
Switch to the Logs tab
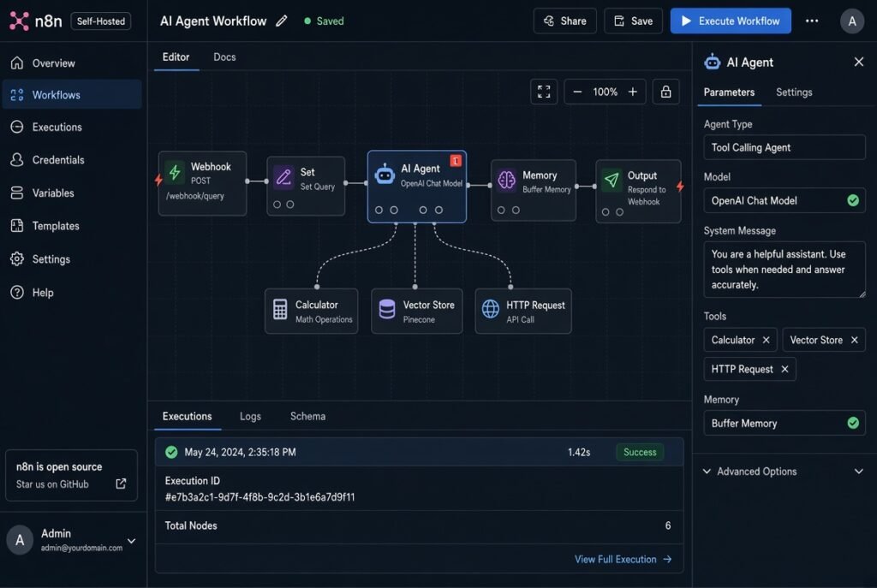click(250, 417)
